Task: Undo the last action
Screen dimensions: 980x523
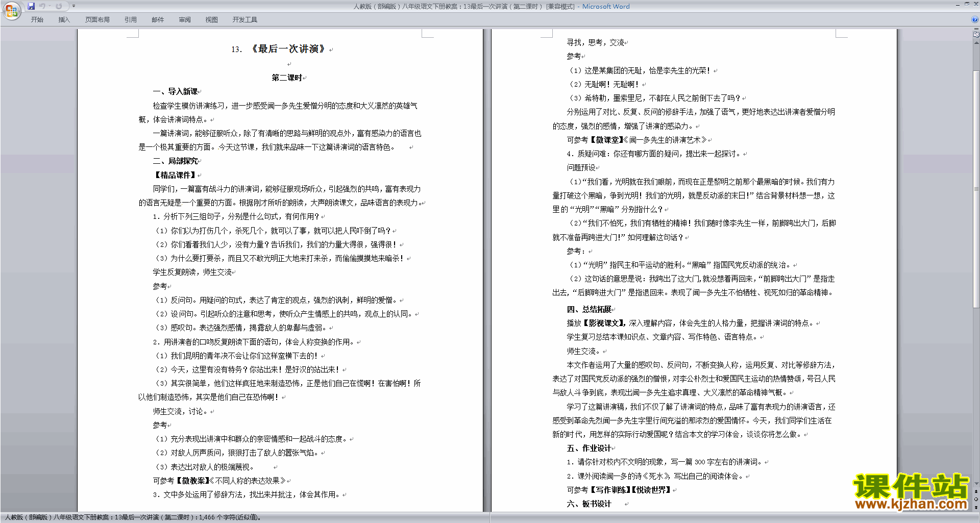Action: [42, 6]
